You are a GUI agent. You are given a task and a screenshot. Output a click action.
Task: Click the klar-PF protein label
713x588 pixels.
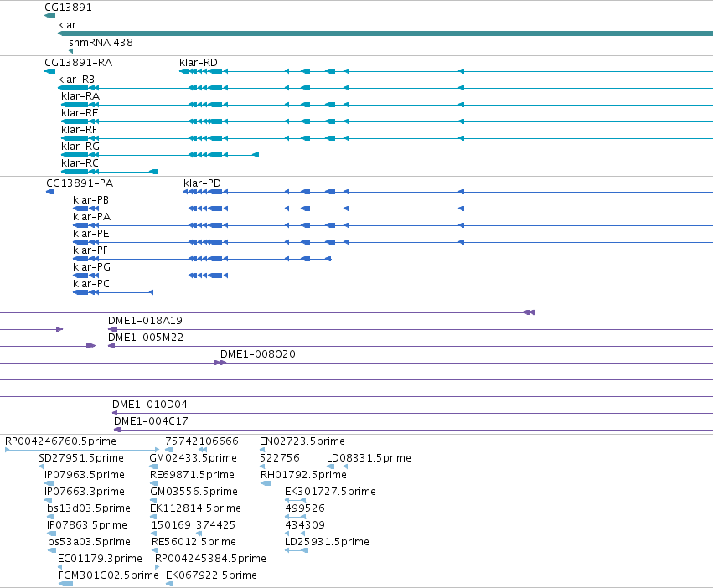click(90, 250)
